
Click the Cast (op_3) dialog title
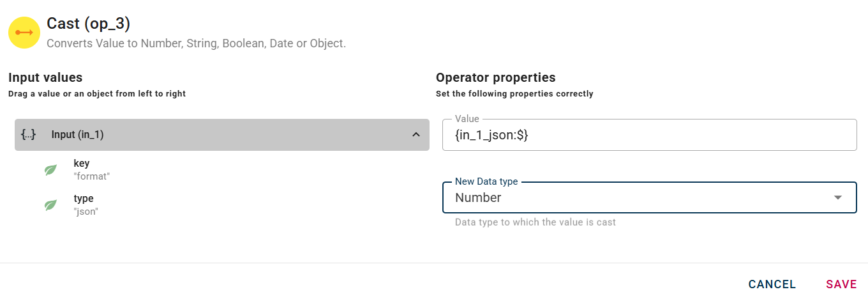pyautogui.click(x=88, y=24)
